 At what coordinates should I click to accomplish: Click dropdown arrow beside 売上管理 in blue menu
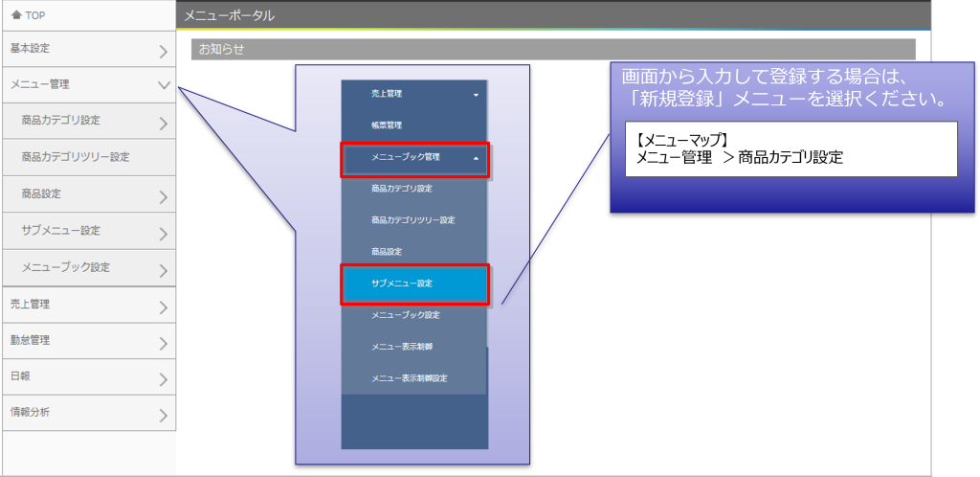coord(476,95)
